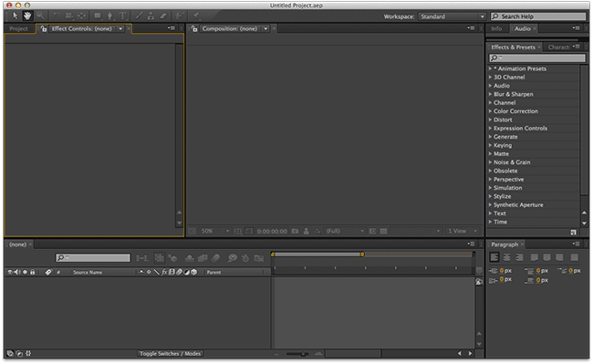Screen dimensions: 593x364
Task: Select the Clone Stamp tool
Action: 151,16
